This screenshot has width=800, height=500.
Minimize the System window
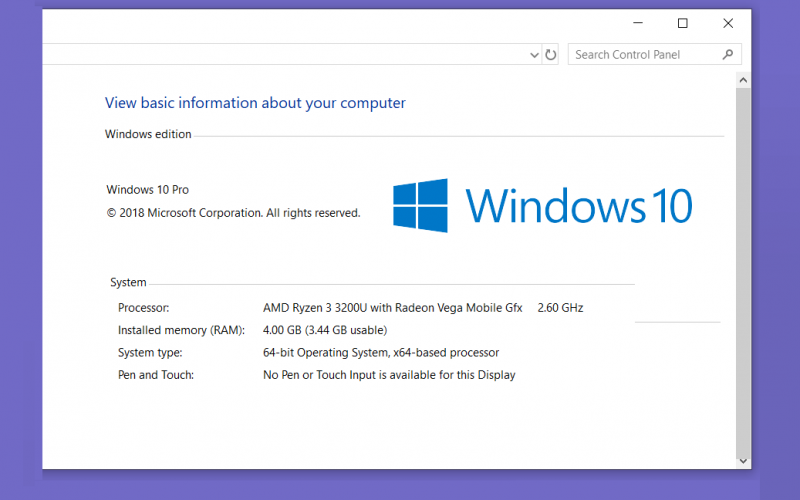(x=638, y=23)
